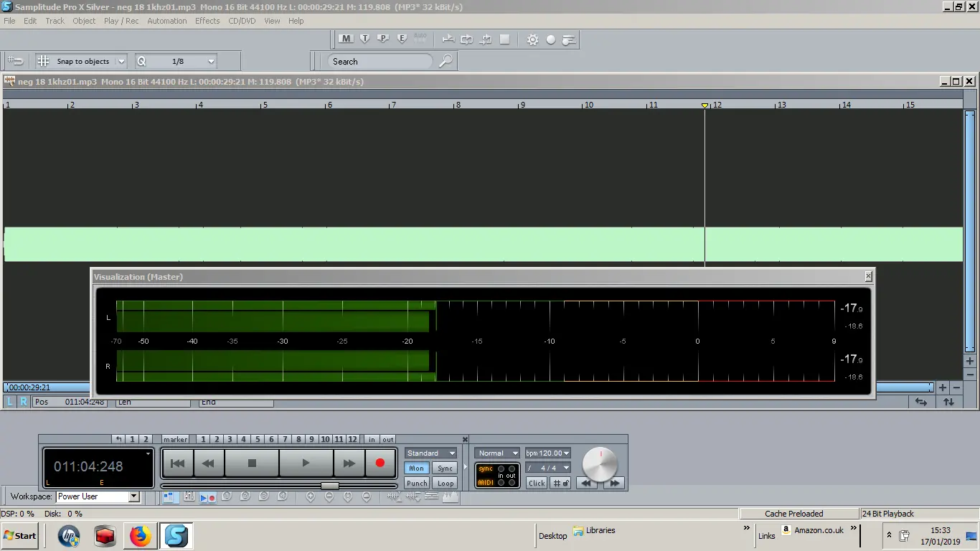Viewport: 980px width, 551px height.
Task: Toggle the metronome Click button
Action: click(x=537, y=484)
